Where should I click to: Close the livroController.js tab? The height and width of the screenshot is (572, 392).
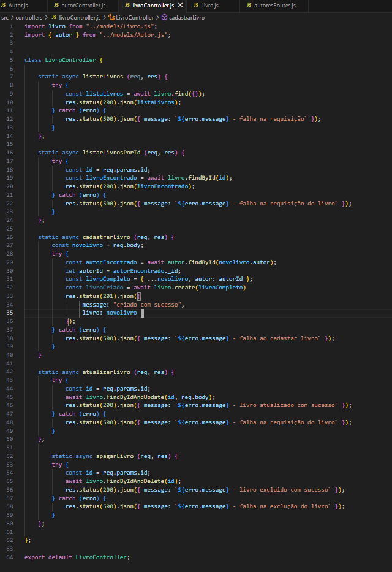click(180, 5)
